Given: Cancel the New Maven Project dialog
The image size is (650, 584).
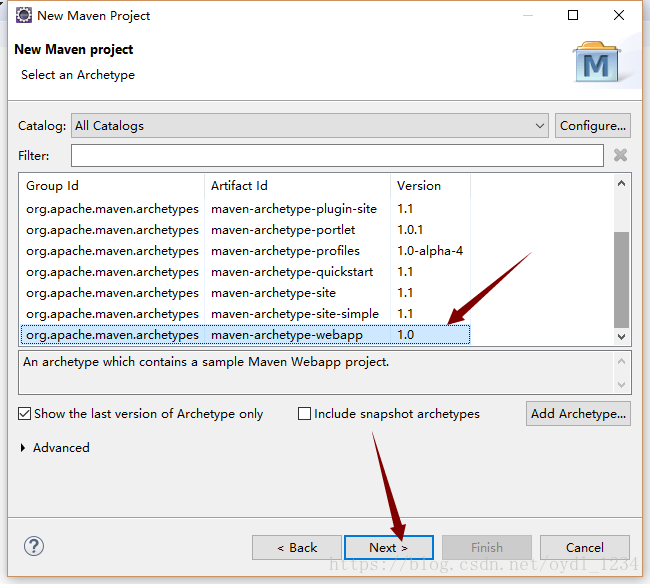Looking at the screenshot, I should tap(585, 548).
